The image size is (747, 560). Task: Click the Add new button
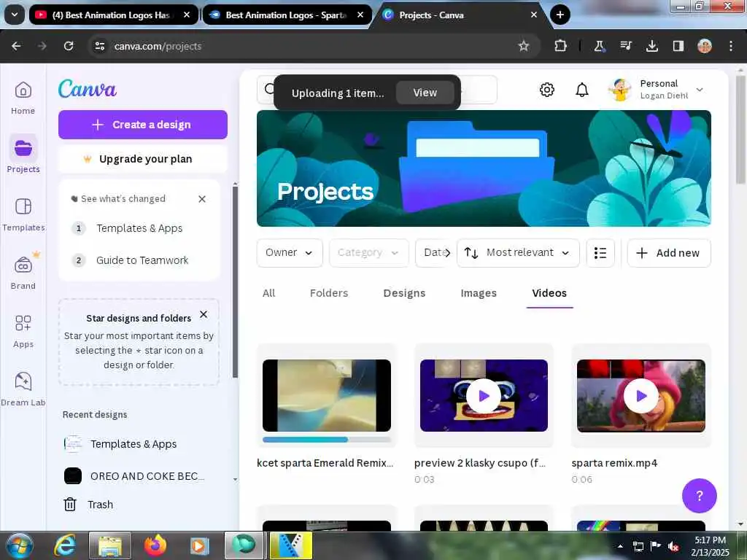(x=669, y=253)
